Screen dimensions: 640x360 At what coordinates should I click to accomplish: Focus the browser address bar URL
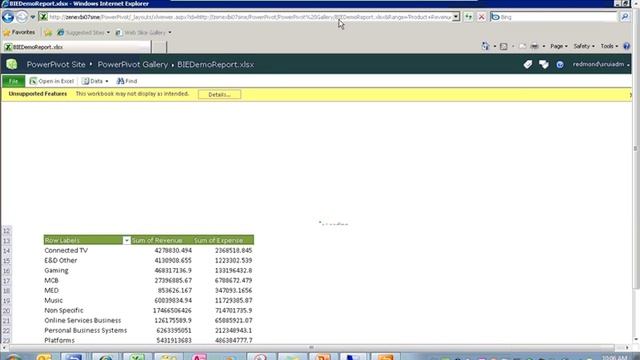pos(250,17)
